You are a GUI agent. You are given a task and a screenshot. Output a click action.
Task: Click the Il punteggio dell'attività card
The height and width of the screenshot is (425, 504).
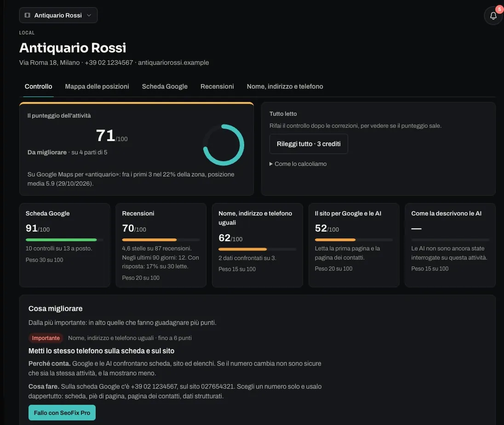pos(137,149)
